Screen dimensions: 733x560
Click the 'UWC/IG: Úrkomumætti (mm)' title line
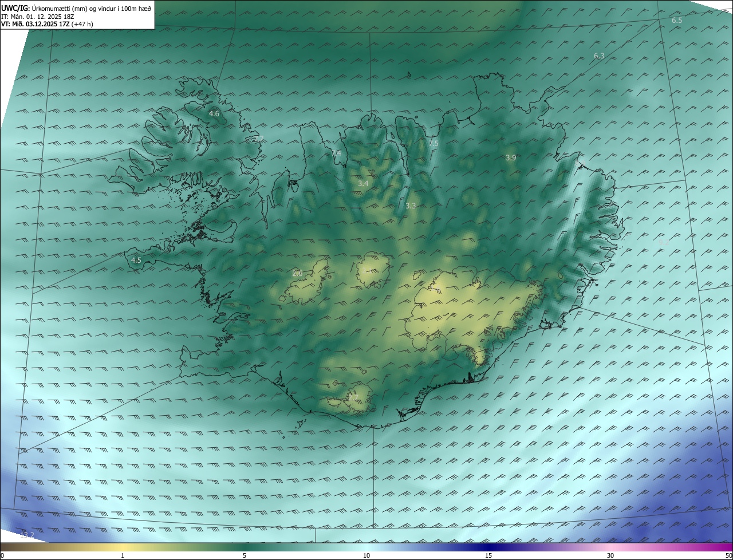tap(76, 9)
